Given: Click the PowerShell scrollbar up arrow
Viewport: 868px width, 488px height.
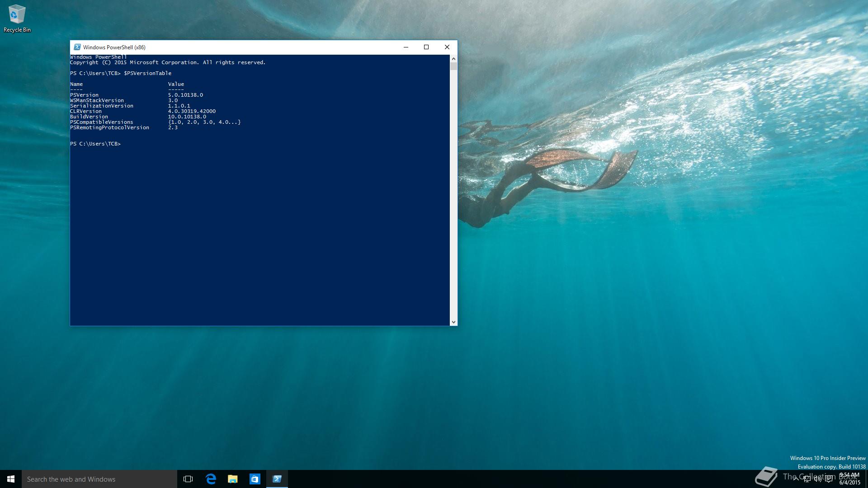Looking at the screenshot, I should tap(453, 58).
